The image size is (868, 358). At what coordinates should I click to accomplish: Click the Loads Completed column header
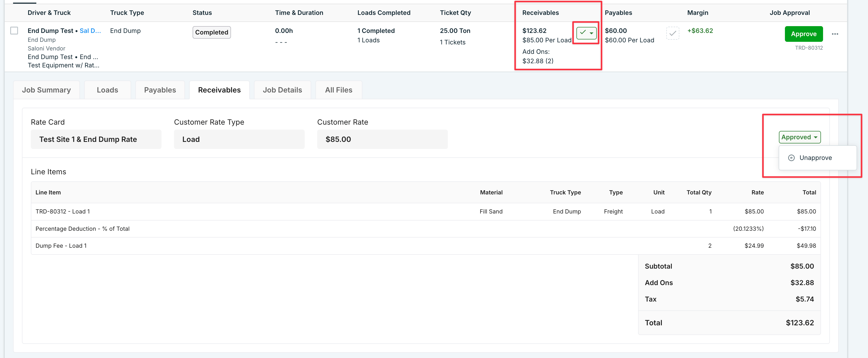click(x=384, y=13)
